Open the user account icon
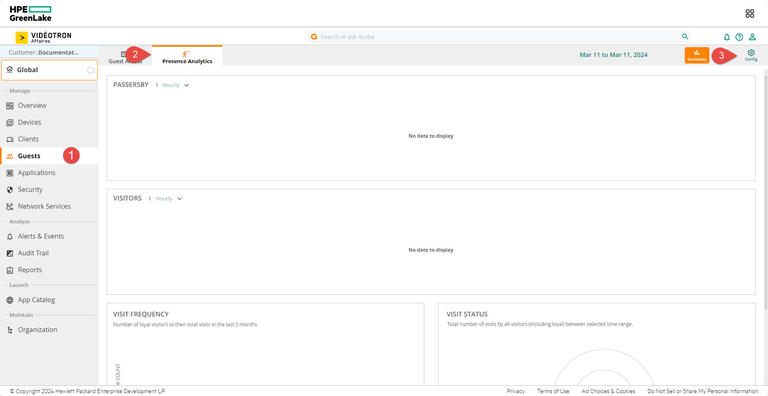 click(752, 37)
